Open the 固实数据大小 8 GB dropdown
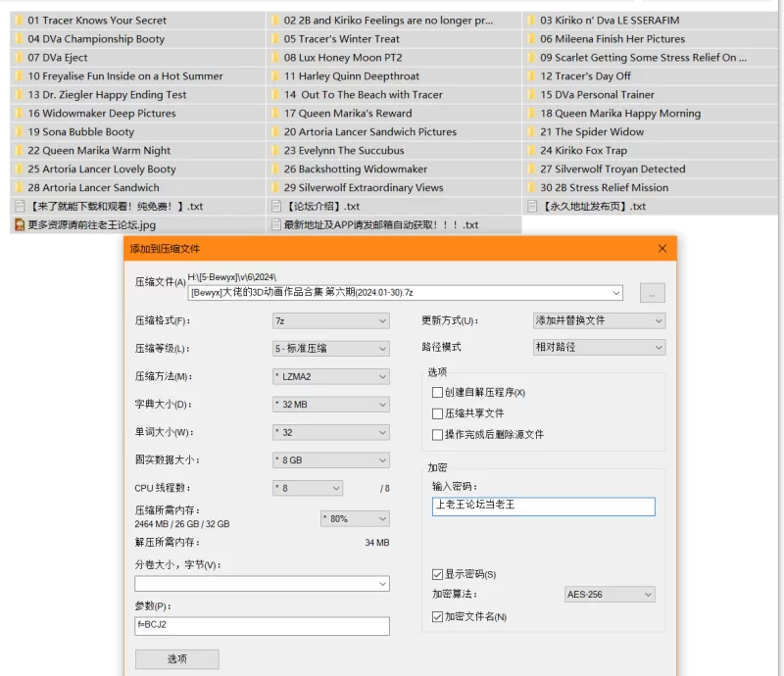 [331, 460]
